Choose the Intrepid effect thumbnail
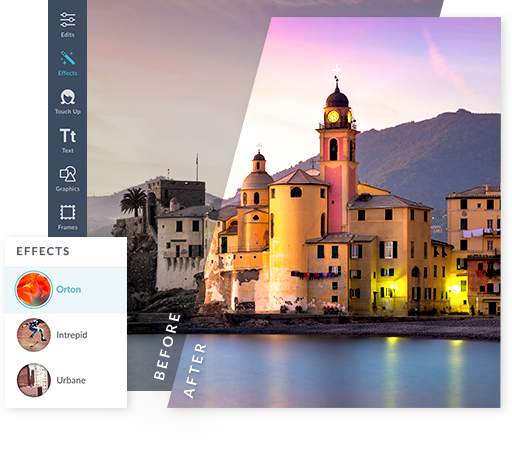Screen dimensions: 512x450 34,335
